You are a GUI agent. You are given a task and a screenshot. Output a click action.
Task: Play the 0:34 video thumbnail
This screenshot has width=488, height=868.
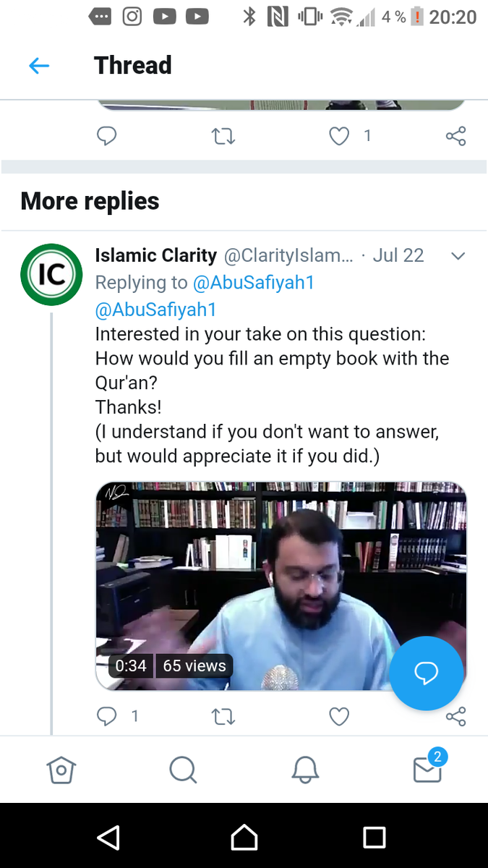[281, 586]
